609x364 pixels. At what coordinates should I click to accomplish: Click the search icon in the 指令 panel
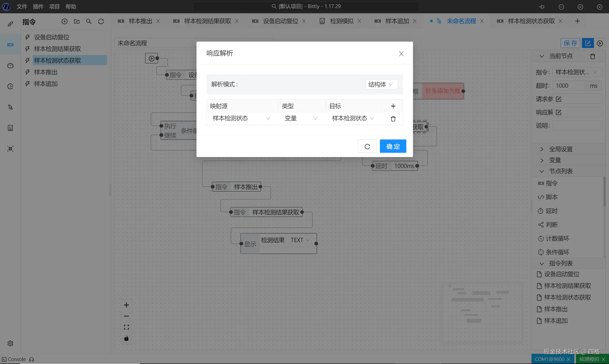[89, 21]
